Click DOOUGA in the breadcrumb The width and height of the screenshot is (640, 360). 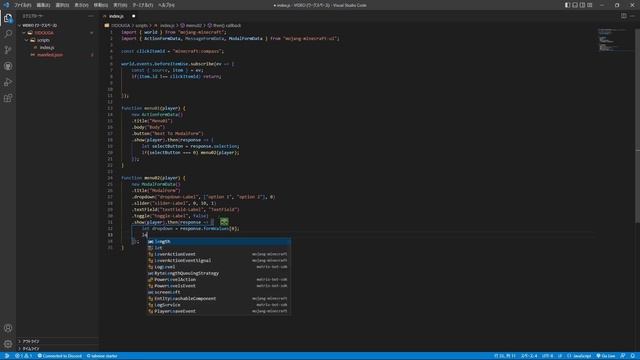[120, 25]
